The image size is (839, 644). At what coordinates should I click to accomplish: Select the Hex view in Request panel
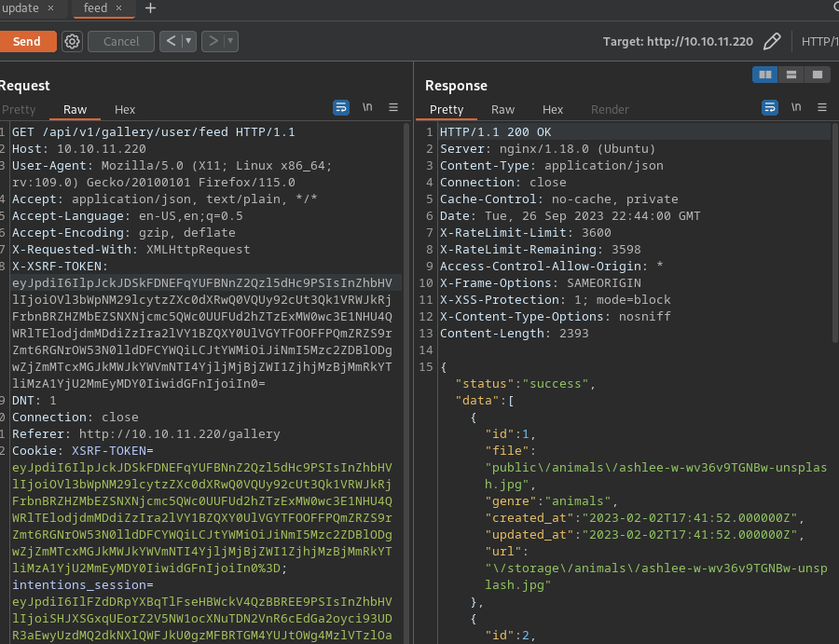click(125, 109)
